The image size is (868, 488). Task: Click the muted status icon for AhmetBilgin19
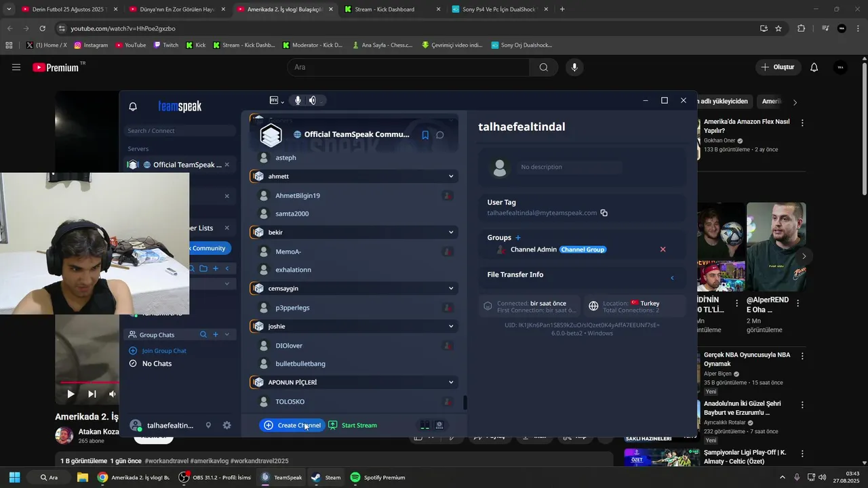click(448, 195)
